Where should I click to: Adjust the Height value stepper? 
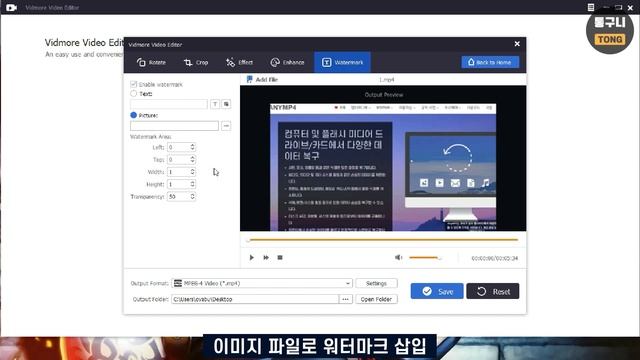tap(192, 184)
